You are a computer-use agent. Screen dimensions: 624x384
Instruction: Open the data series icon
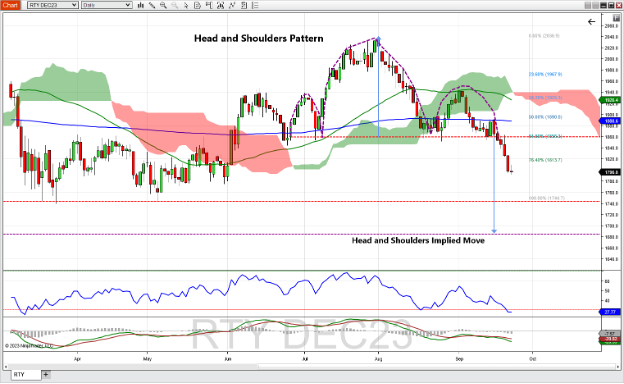(244, 5)
